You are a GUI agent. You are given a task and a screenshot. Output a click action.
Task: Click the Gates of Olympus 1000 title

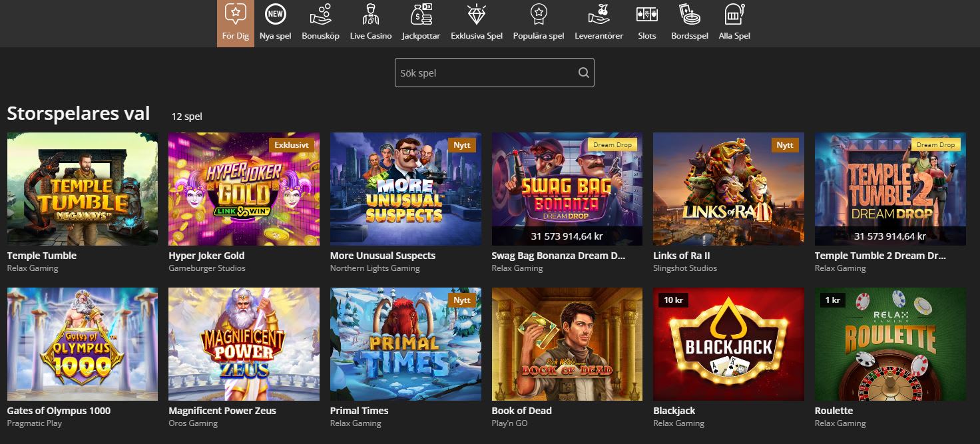(59, 411)
